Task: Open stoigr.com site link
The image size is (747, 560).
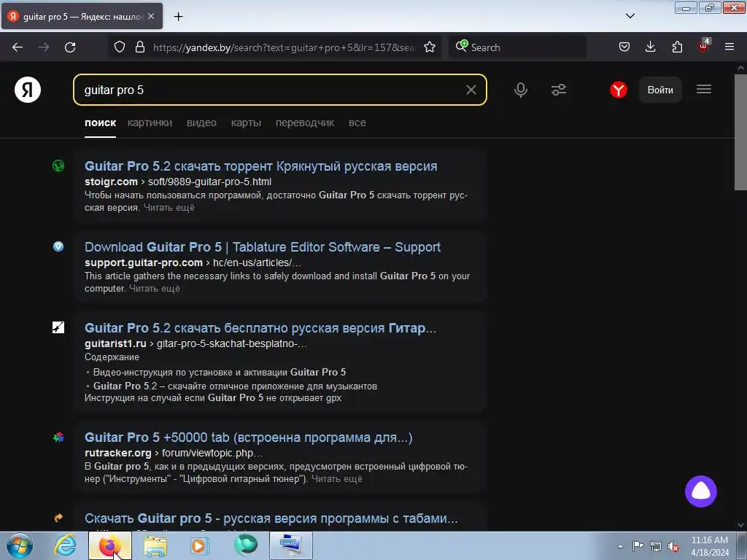Action: tap(111, 182)
